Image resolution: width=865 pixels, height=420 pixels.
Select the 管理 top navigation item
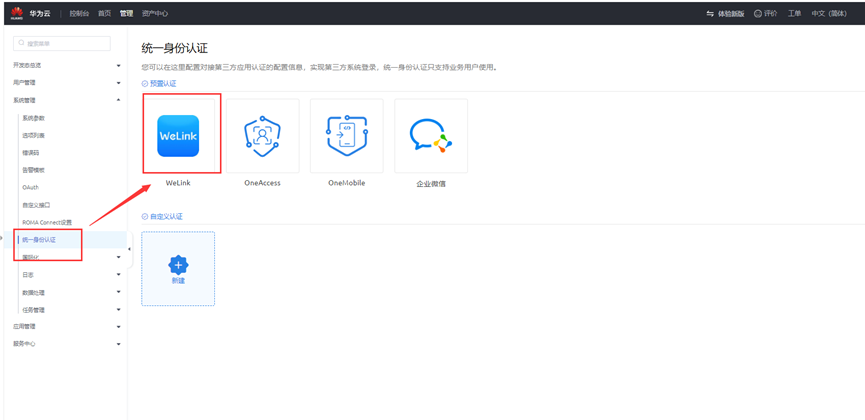click(126, 13)
